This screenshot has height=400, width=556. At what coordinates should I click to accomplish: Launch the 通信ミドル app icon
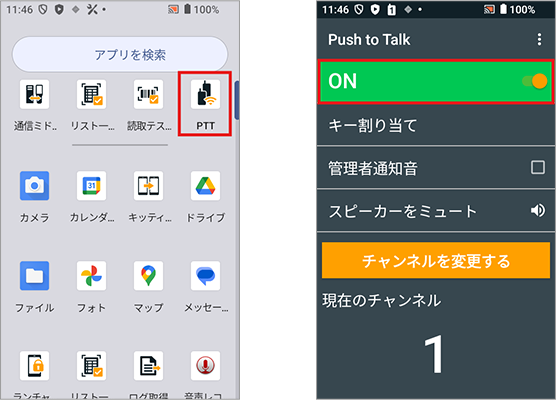click(34, 94)
